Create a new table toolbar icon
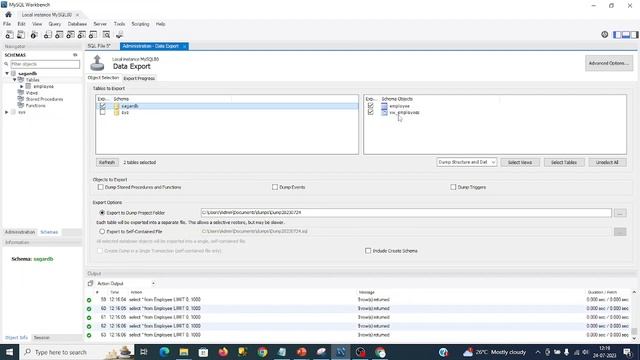 (x=59, y=35)
